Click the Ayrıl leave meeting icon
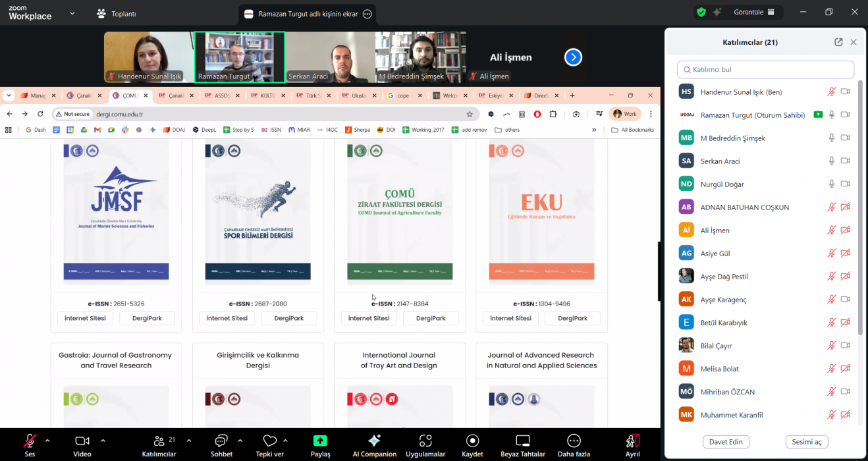The width and height of the screenshot is (868, 461). pos(632,441)
